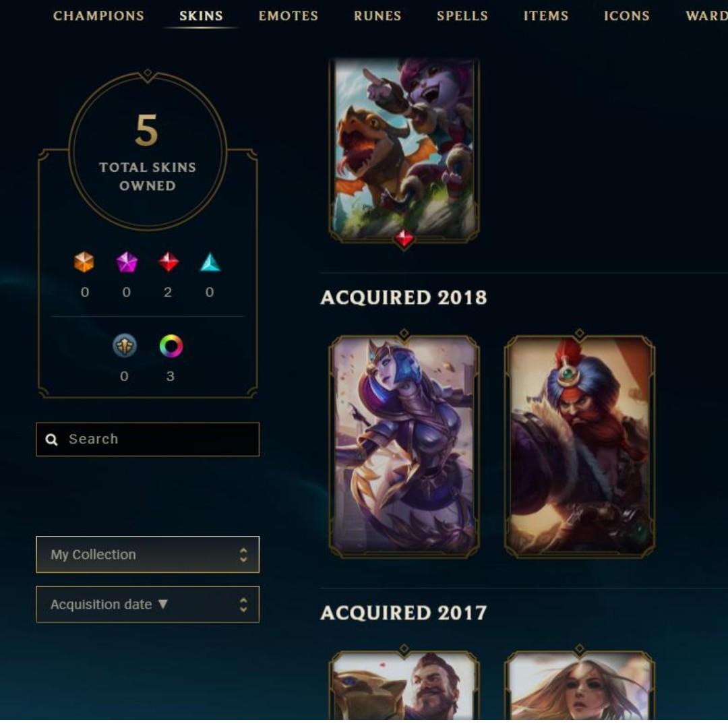
Task: Click the rainbow Chroma ring icon
Action: (x=171, y=346)
